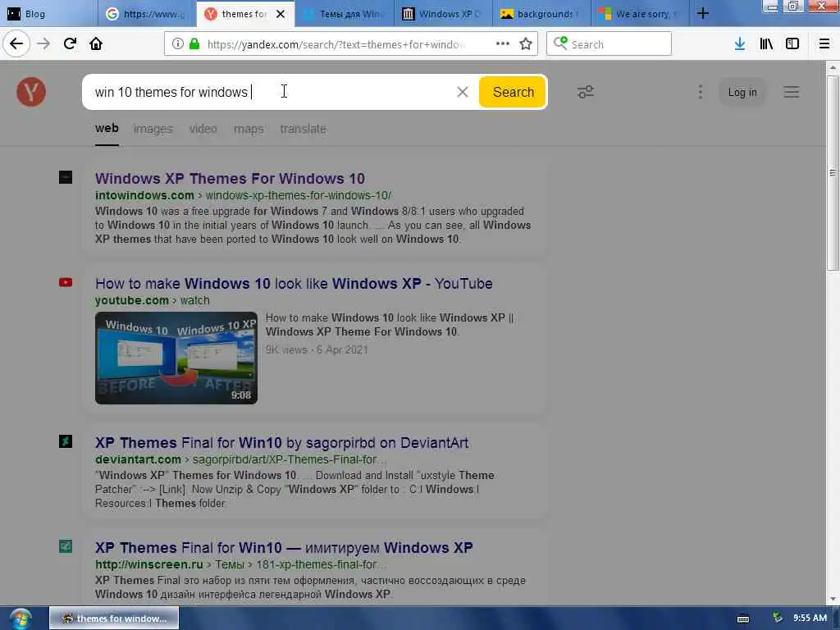Open the Windows Start button

[x=21, y=619]
